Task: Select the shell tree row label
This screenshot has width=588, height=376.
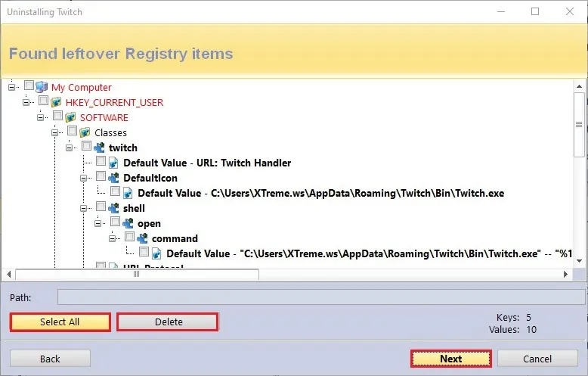Action: [x=134, y=208]
